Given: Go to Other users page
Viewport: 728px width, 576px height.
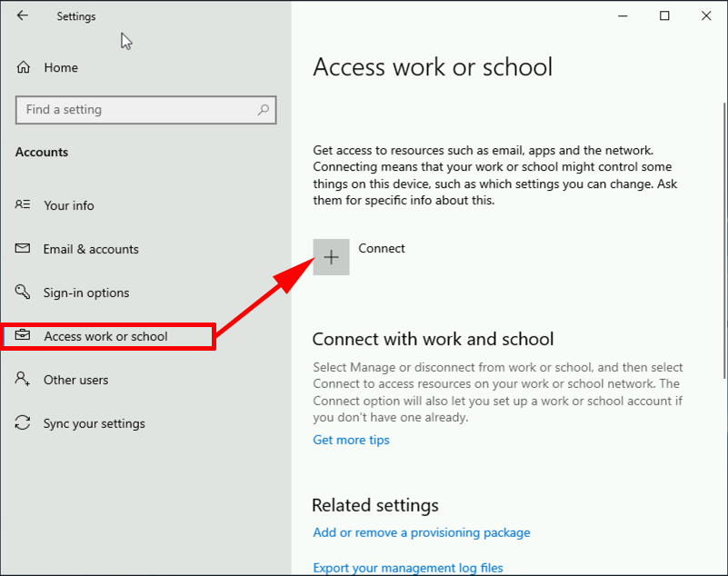Looking at the screenshot, I should [x=76, y=380].
